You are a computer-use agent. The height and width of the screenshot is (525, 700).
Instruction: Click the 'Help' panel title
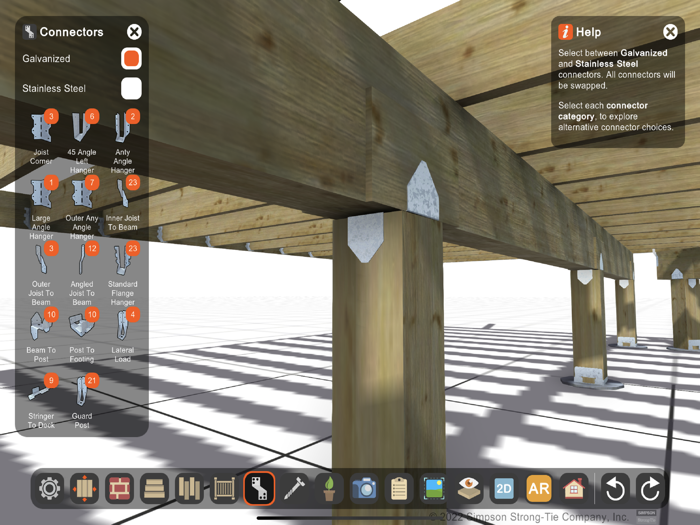pyautogui.click(x=588, y=32)
